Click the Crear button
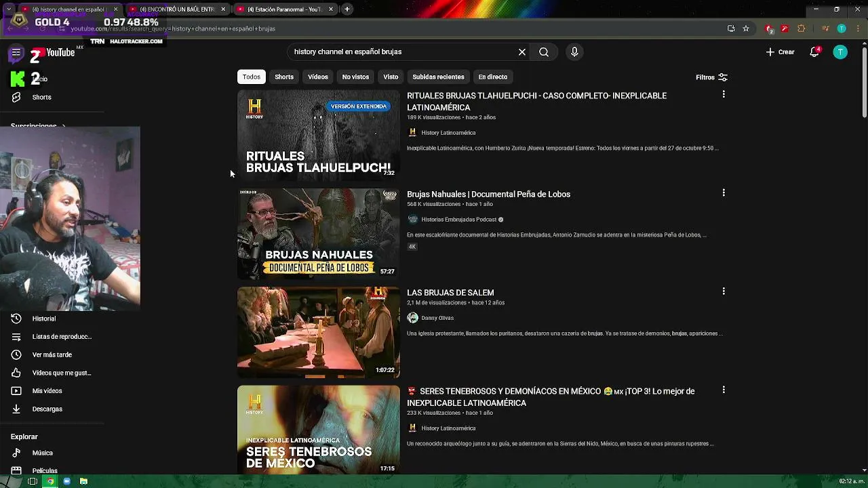The height and width of the screenshot is (488, 868). (x=780, y=52)
